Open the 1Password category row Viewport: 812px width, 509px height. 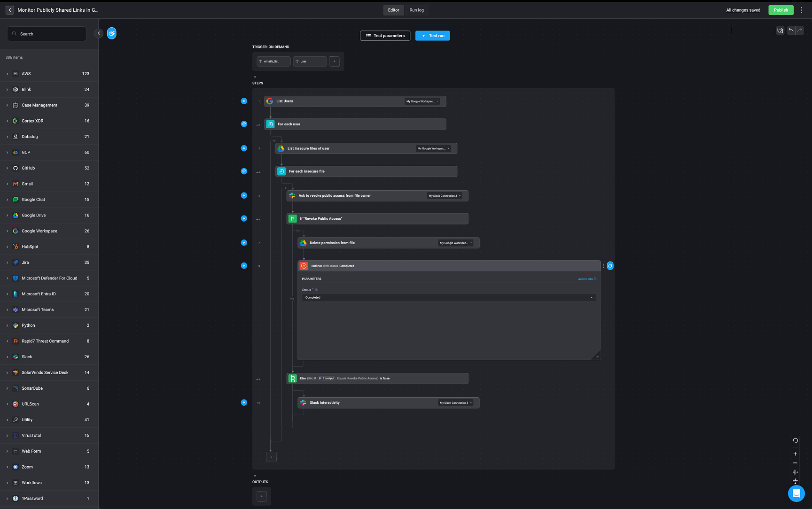[x=49, y=498]
